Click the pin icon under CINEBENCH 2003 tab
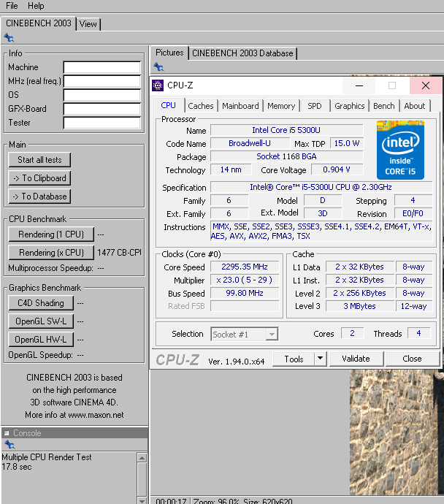Viewport: 444px width, 504px height. (x=9, y=38)
